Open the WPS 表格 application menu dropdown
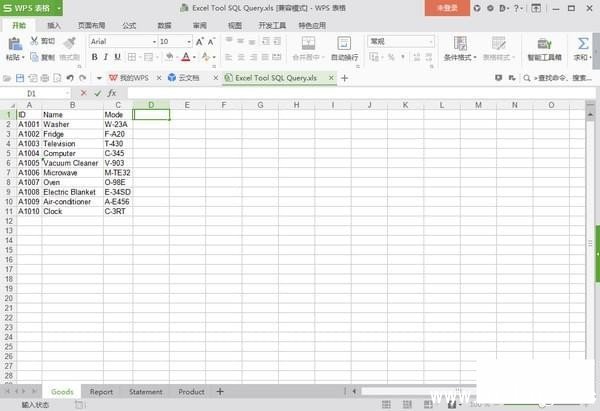 [59, 8]
